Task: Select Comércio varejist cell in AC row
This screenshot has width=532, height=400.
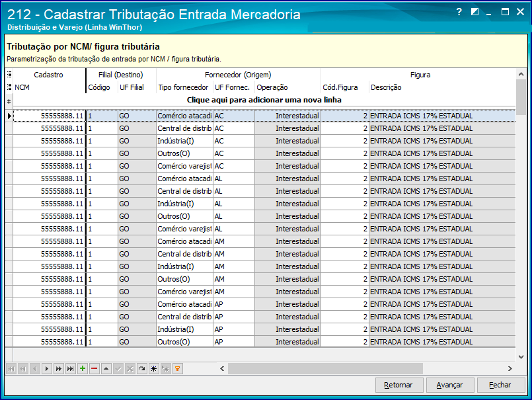Action: 184,166
